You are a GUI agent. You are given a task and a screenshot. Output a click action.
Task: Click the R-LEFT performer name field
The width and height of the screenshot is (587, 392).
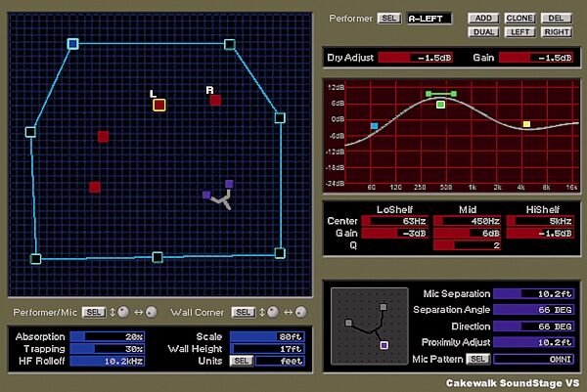click(x=429, y=19)
